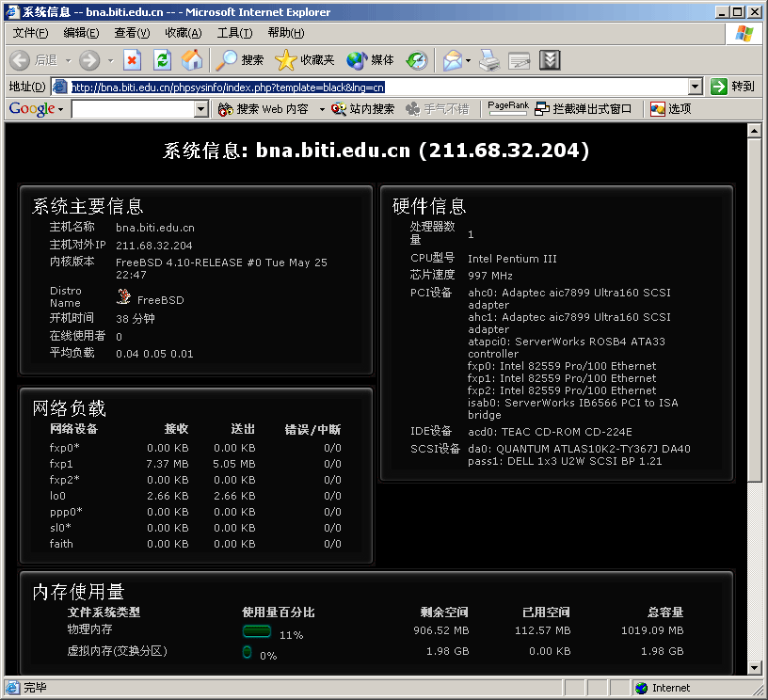This screenshot has width=768, height=700.
Task: Click the Back arrow button
Action: [x=20, y=60]
